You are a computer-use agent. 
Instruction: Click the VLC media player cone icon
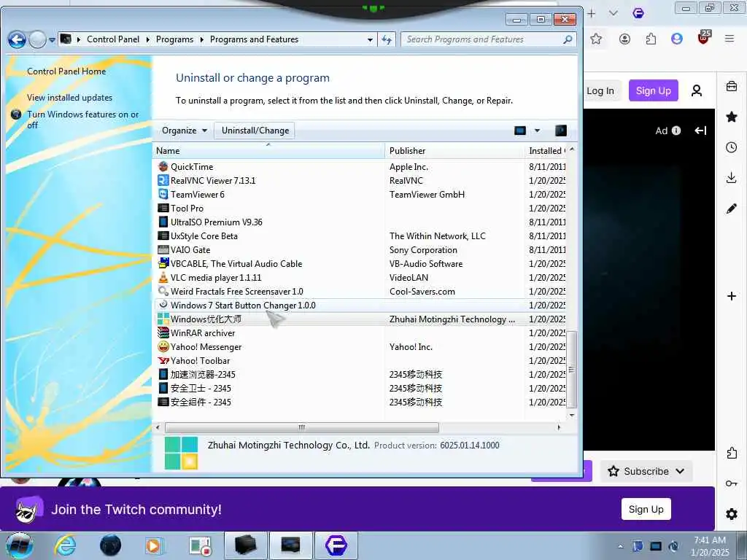[x=163, y=277]
